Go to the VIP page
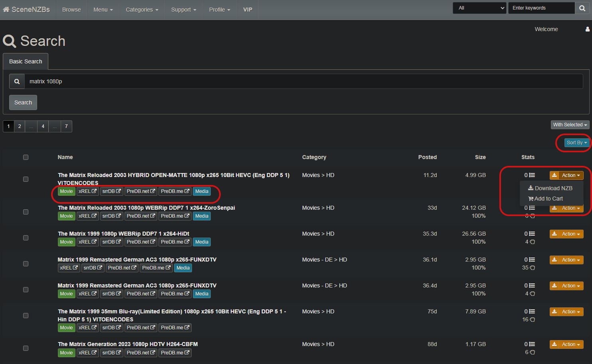The height and width of the screenshot is (364, 592). pos(248,10)
